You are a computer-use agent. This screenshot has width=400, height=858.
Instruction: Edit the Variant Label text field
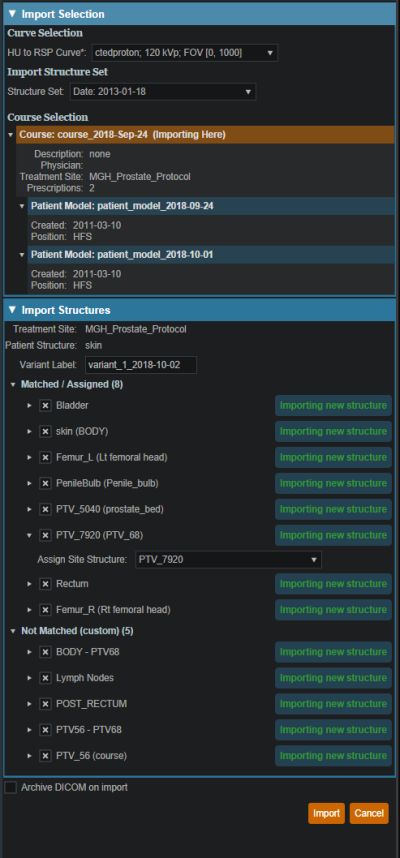[x=141, y=365]
